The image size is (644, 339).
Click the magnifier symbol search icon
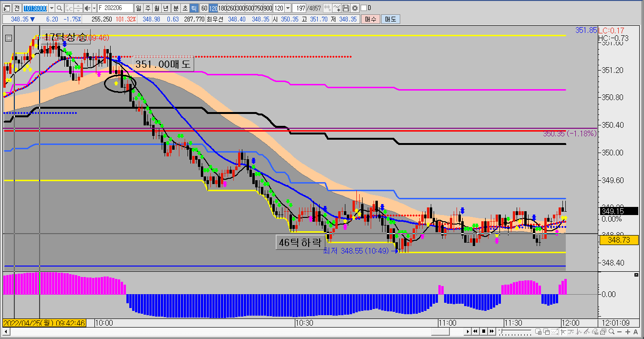(59, 8)
